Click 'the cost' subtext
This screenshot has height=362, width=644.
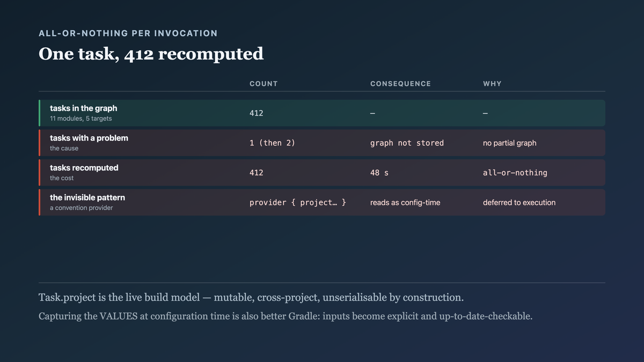coord(62,178)
